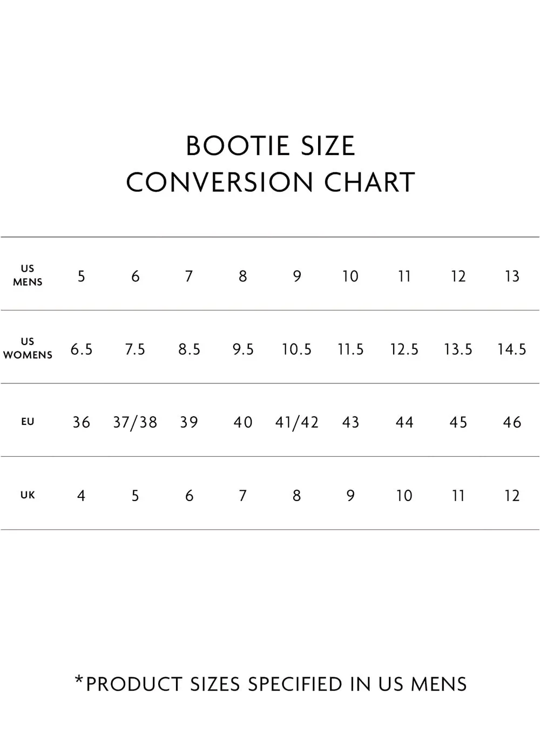The width and height of the screenshot is (540, 756).
Task: Select US Mens size 13
Action: pyautogui.click(x=512, y=276)
